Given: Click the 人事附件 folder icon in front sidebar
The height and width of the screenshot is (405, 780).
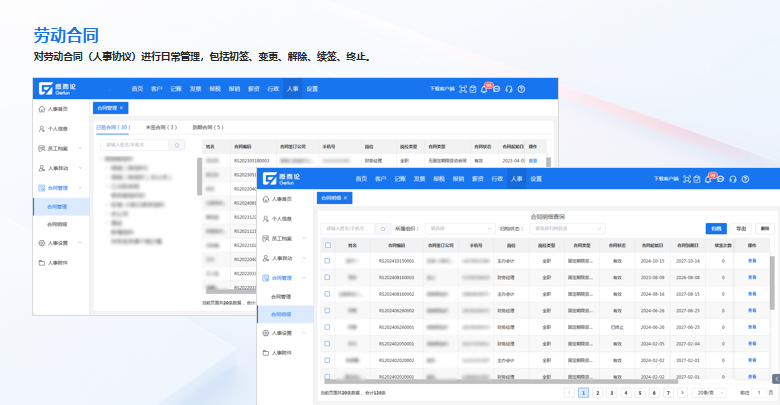Looking at the screenshot, I should (266, 352).
